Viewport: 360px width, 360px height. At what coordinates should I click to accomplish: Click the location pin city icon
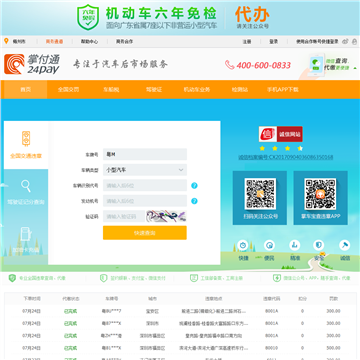click(6, 41)
